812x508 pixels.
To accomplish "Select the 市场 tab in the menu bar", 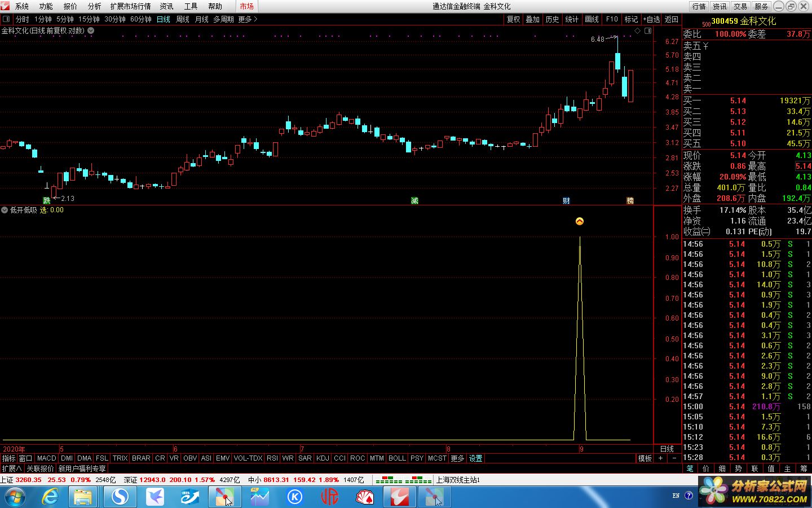I will (246, 6).
